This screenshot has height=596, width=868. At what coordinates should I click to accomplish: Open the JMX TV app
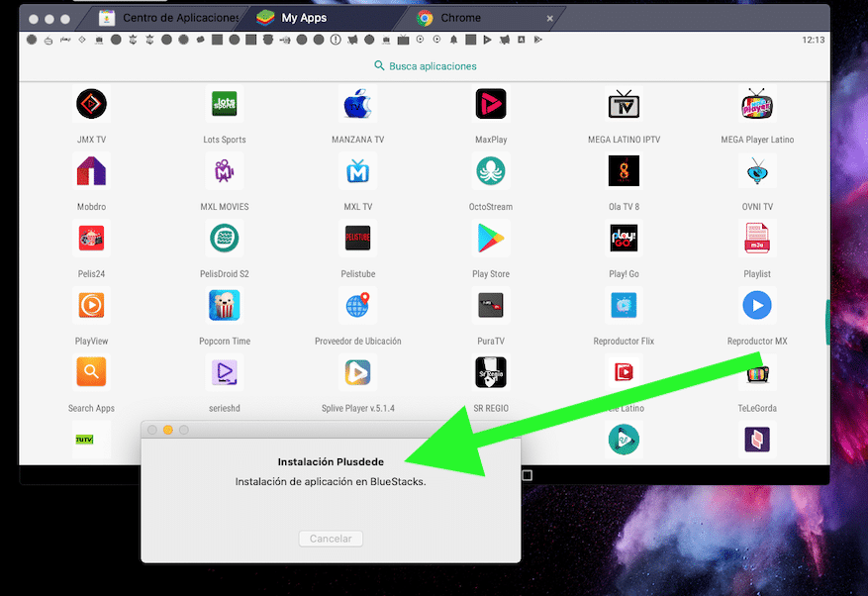(x=91, y=104)
